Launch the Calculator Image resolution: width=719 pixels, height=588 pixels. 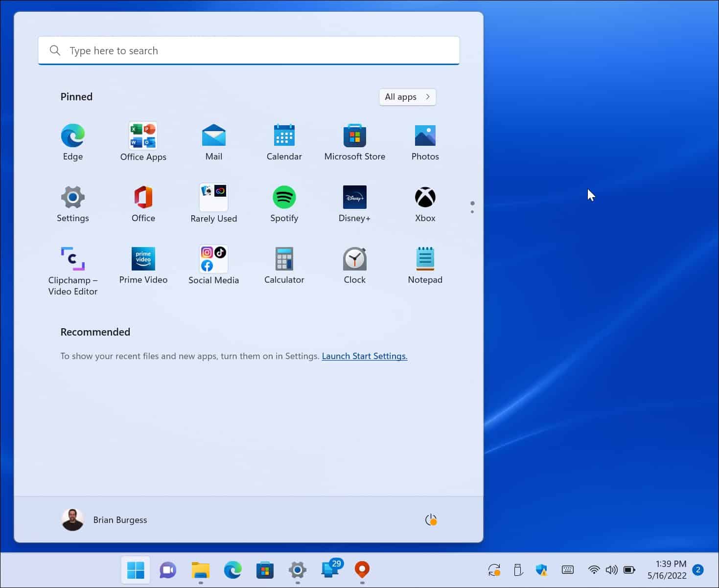[284, 259]
